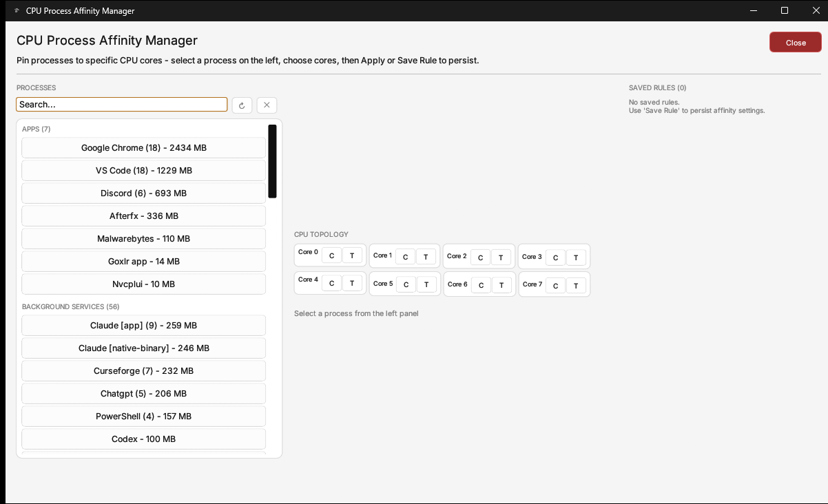The height and width of the screenshot is (504, 828).
Task: Toggle Core 7 T button
Action: [576, 285]
